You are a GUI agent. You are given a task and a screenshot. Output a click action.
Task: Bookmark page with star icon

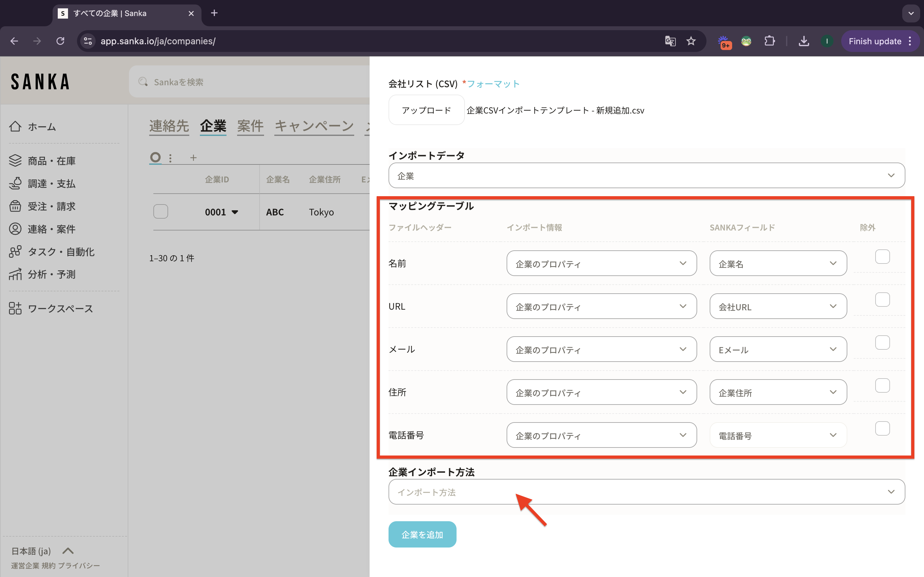pos(691,41)
